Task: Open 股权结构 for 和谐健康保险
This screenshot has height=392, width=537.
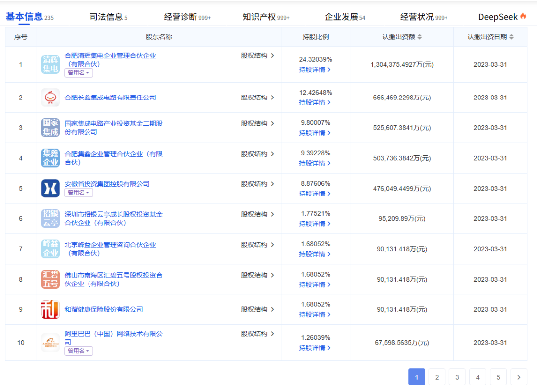Action: pyautogui.click(x=258, y=309)
